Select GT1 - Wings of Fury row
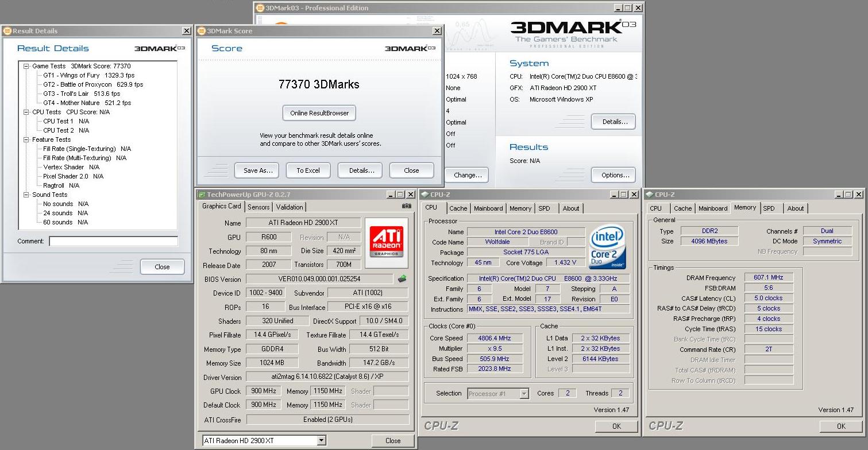This screenshot has height=450, width=868. point(88,75)
